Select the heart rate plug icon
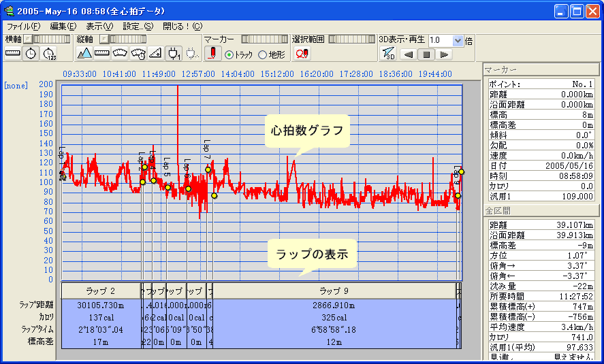604x364 pixels. tap(173, 54)
